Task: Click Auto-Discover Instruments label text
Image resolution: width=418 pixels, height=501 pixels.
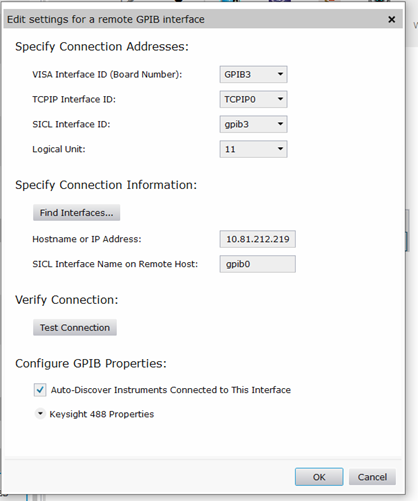Action: [171, 390]
